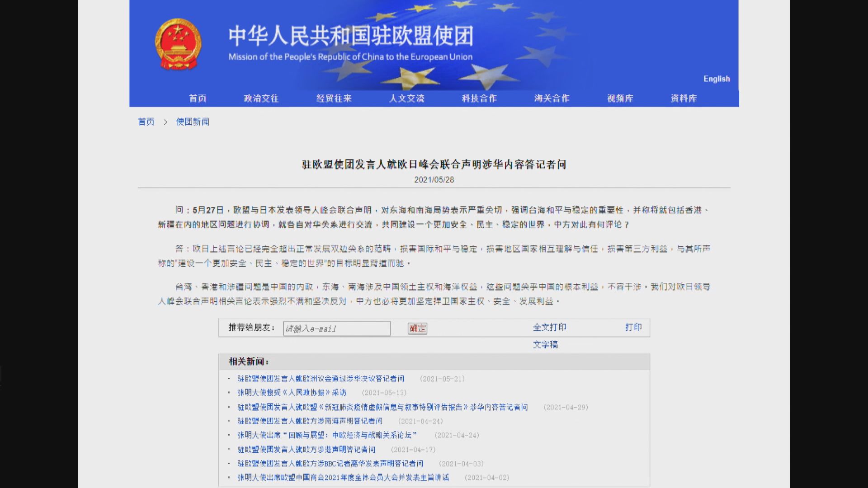Click the 全文打印 print link
The height and width of the screenshot is (488, 868).
(550, 328)
